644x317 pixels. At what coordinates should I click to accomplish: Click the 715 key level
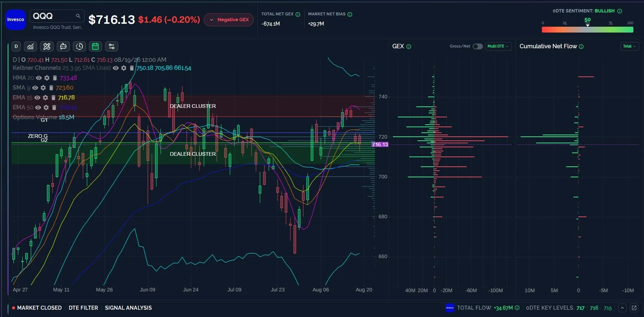coord(608,308)
